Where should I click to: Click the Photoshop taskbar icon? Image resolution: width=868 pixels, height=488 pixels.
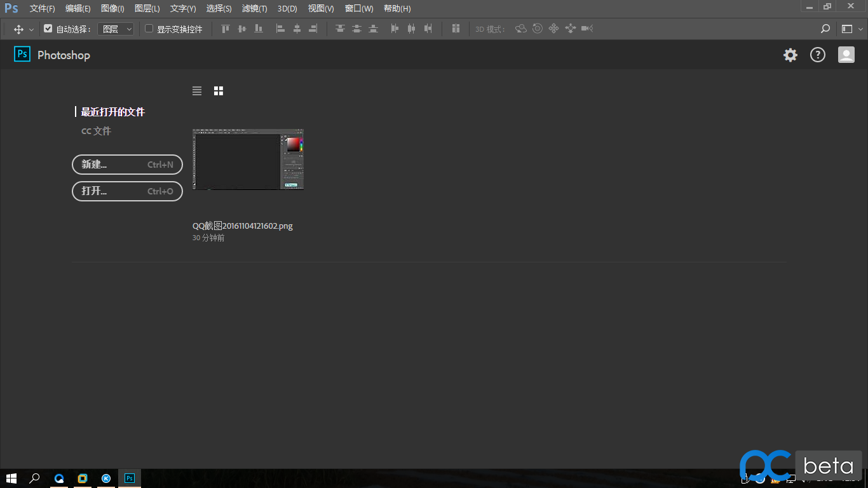click(130, 478)
